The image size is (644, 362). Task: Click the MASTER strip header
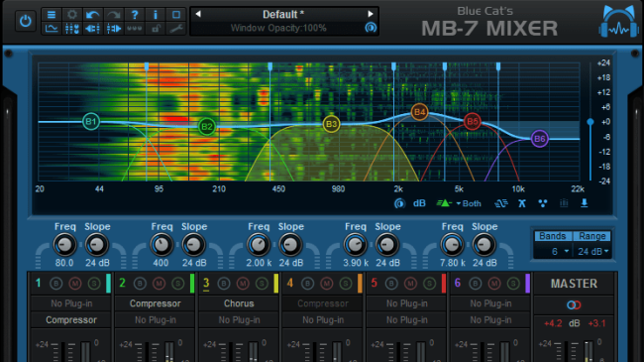coord(574,284)
